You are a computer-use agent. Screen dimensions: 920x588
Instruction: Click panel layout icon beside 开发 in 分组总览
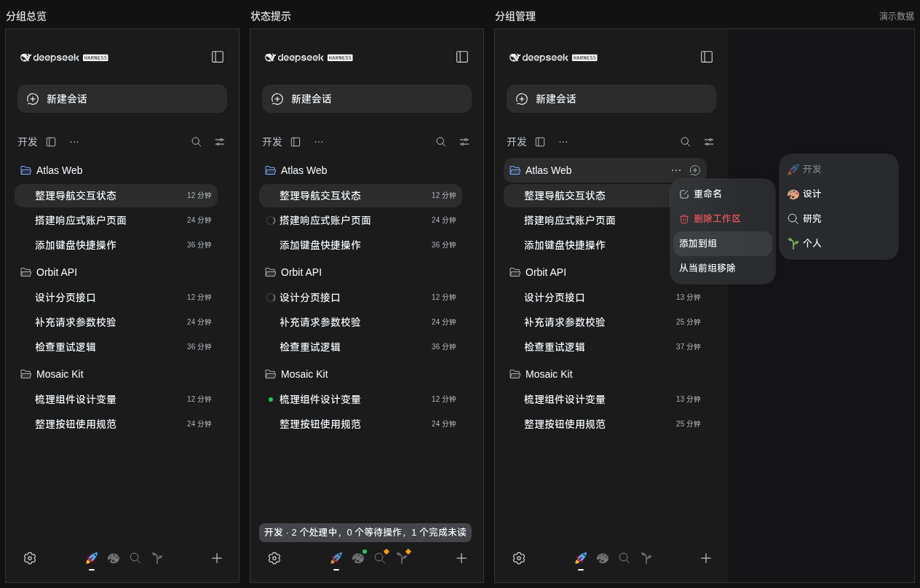point(51,142)
